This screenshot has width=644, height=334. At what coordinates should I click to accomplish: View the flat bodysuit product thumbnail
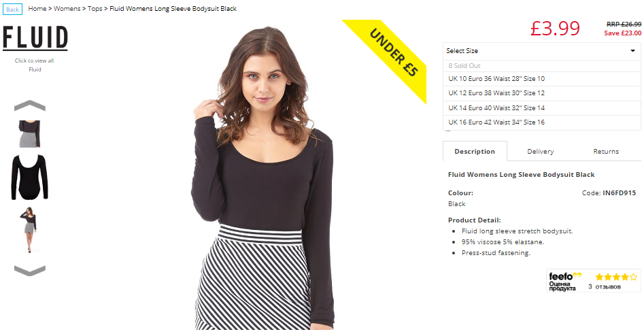coord(29,177)
